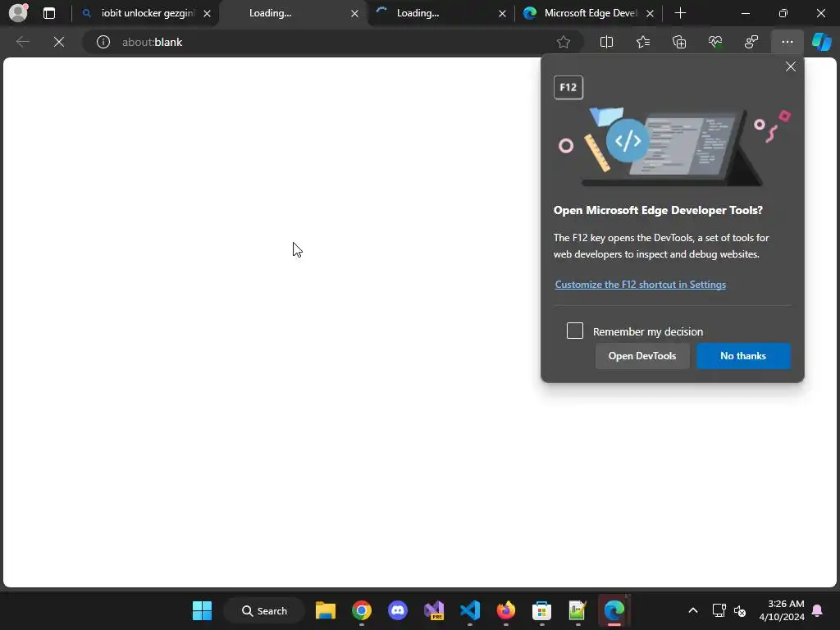Open Microsoft Store from taskbar
This screenshot has height=630, width=840.
click(x=541, y=610)
